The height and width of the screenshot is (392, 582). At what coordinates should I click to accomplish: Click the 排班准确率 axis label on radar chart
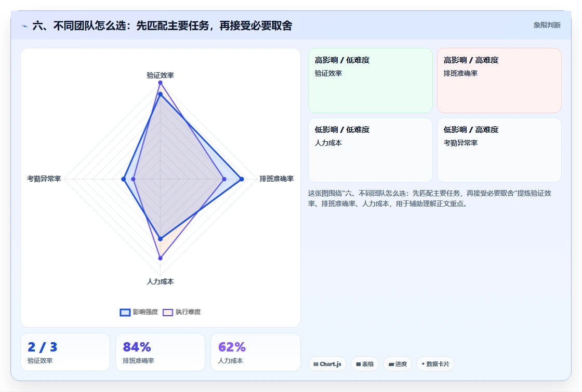point(276,179)
